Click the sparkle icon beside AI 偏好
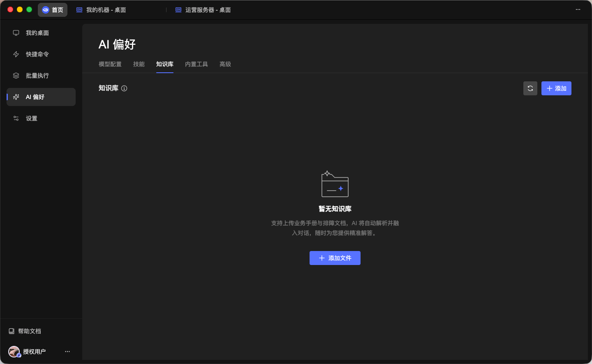The image size is (592, 364). (x=16, y=97)
